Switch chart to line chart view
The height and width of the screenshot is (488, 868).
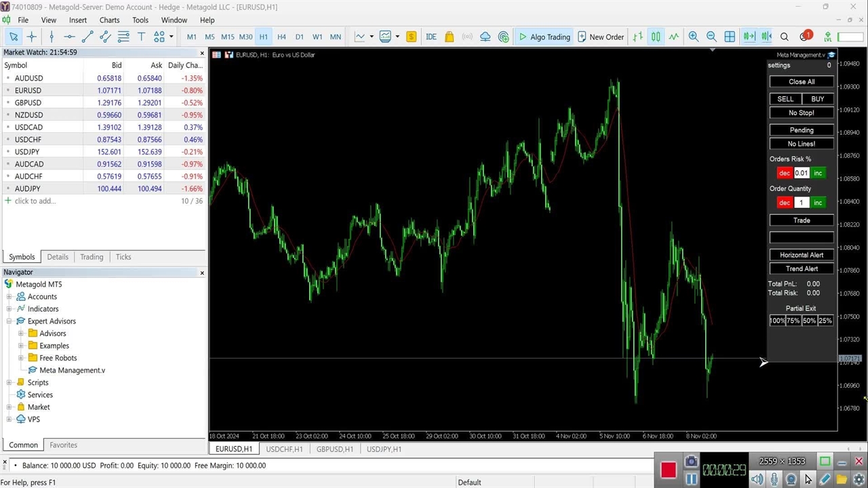(x=673, y=37)
